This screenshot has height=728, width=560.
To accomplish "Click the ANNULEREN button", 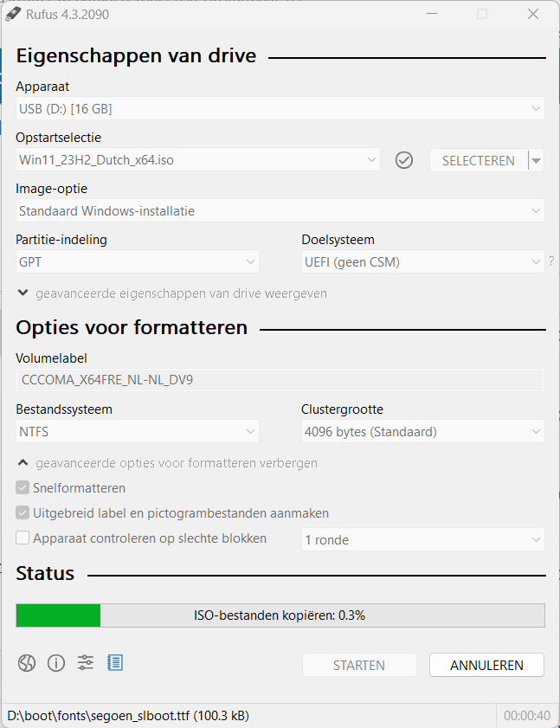I will (x=486, y=665).
